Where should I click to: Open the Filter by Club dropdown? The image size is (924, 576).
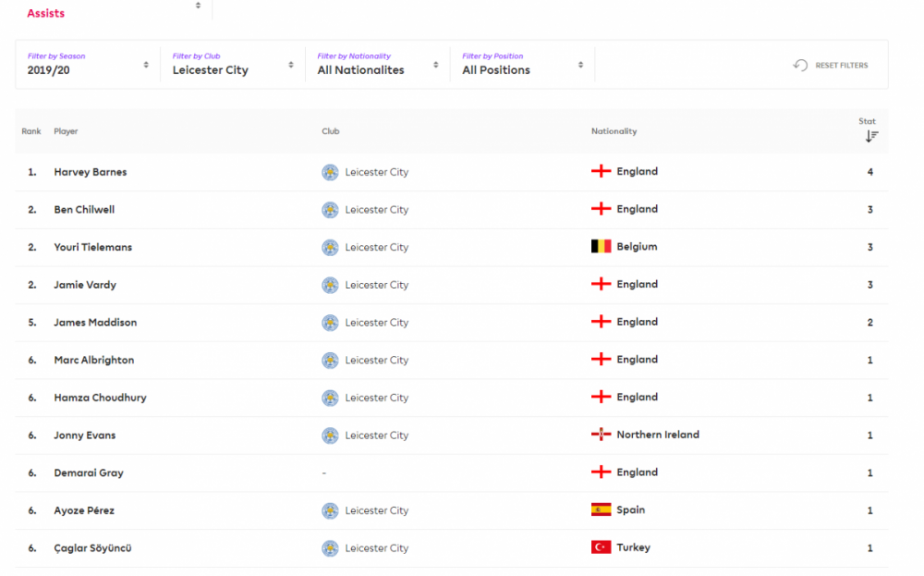(233, 65)
